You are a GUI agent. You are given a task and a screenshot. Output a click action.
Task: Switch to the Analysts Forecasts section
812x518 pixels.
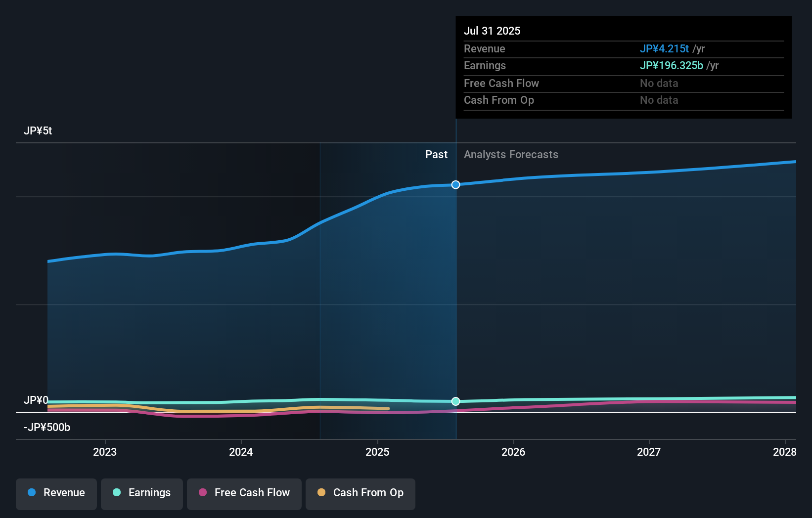pyautogui.click(x=511, y=154)
